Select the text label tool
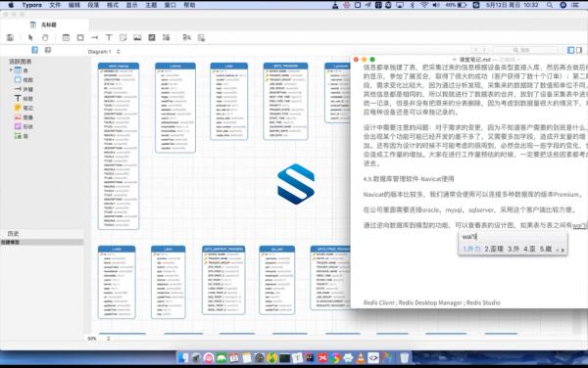588x368 pixels. pos(109,37)
